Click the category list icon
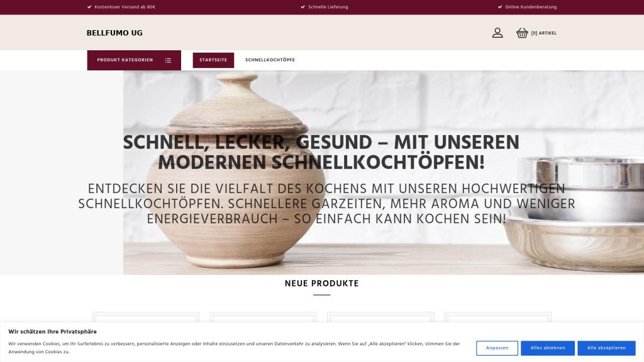This screenshot has height=362, width=644. pos(168,60)
